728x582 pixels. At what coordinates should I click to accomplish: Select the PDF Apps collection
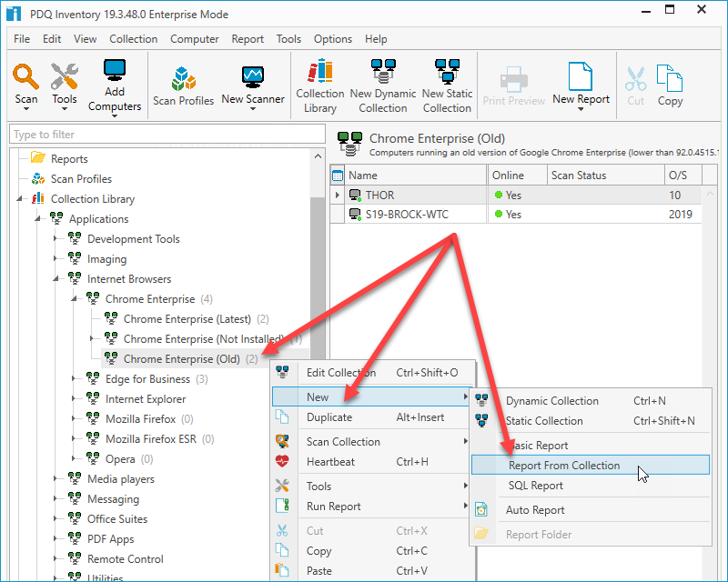110,539
